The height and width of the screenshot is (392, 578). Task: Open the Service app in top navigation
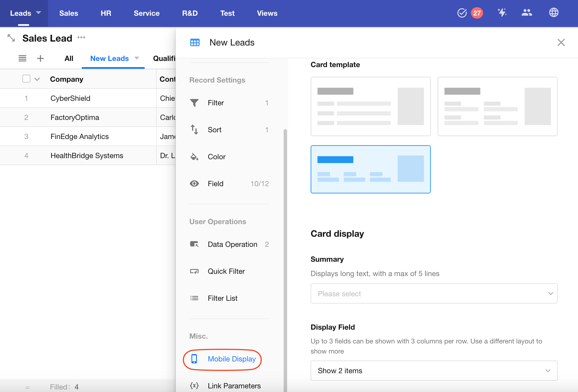pos(146,13)
